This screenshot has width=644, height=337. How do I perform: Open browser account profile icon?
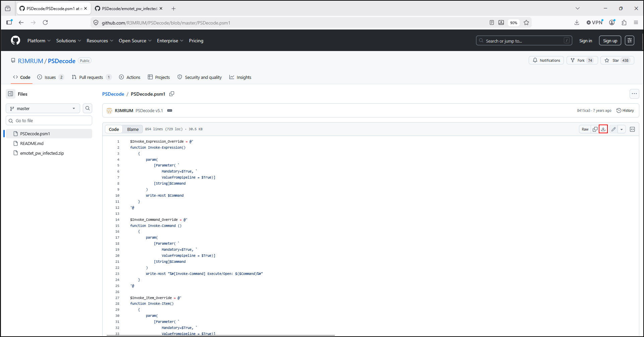tap(612, 22)
